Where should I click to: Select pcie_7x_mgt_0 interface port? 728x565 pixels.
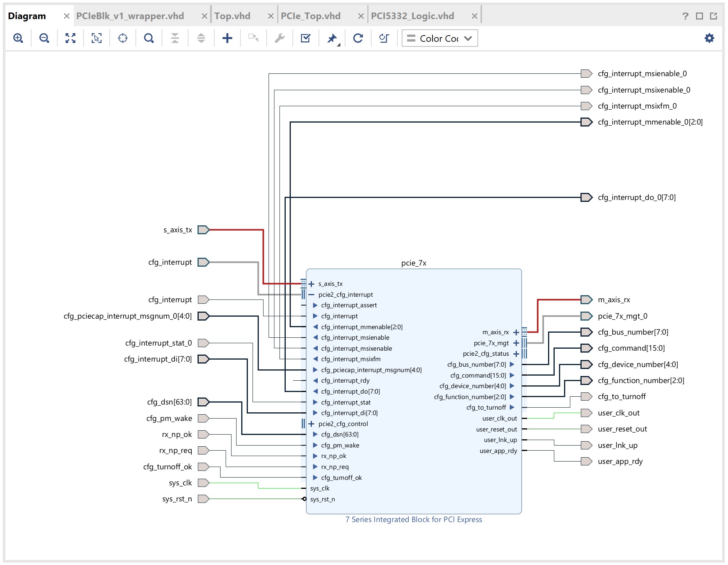tap(586, 316)
